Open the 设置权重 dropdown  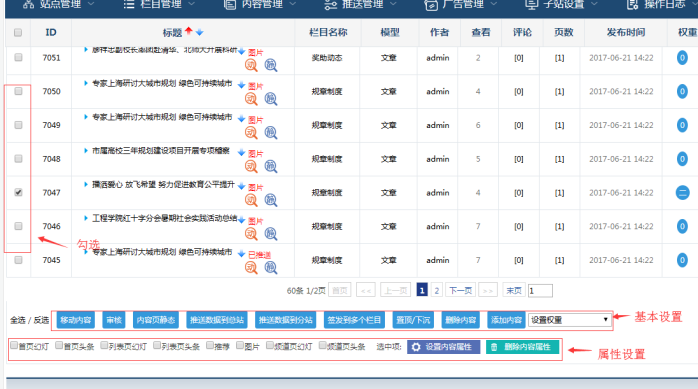point(569,320)
